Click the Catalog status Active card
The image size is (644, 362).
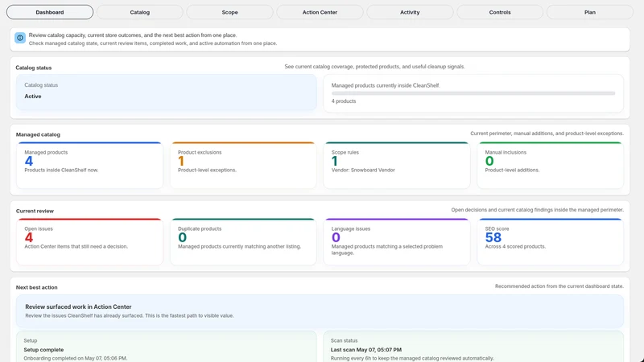(x=167, y=93)
